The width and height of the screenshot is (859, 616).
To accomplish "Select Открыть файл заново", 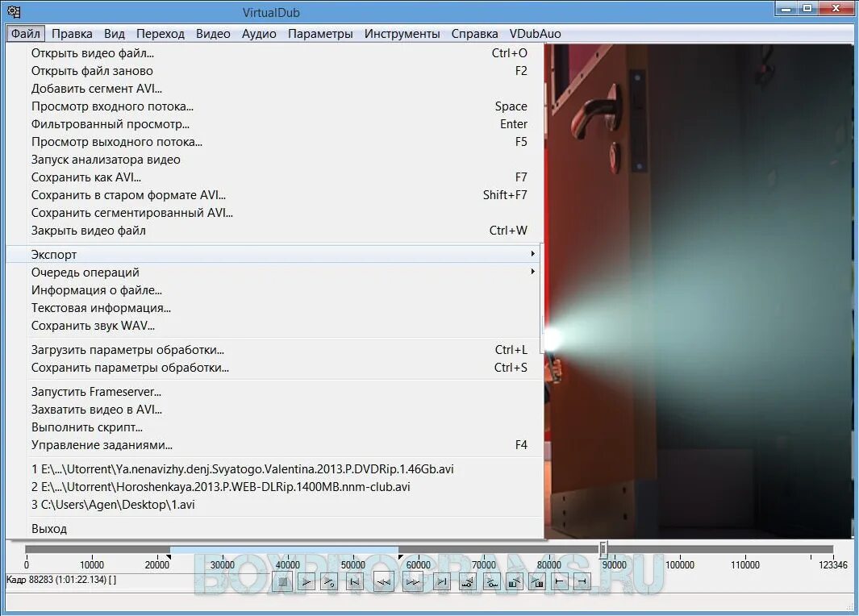I will click(x=273, y=71).
